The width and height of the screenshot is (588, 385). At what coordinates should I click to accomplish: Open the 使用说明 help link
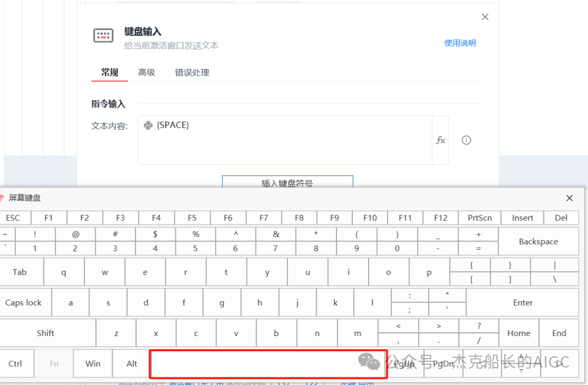tap(460, 43)
